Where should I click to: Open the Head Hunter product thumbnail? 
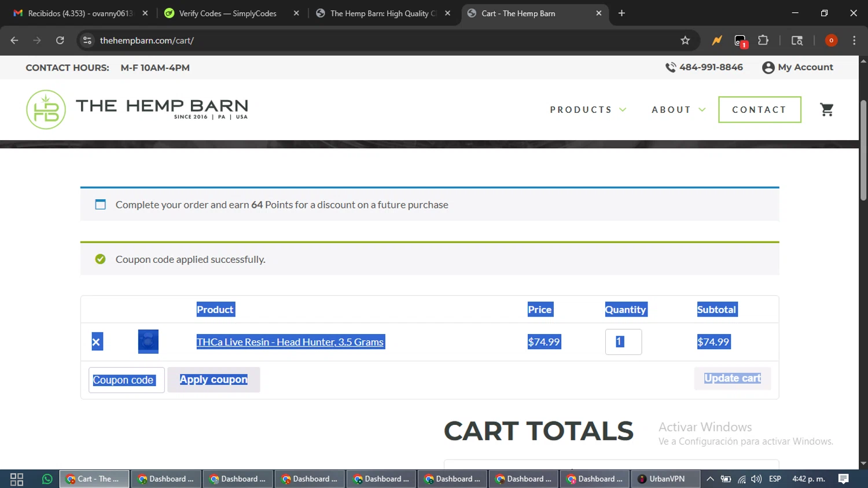148,342
